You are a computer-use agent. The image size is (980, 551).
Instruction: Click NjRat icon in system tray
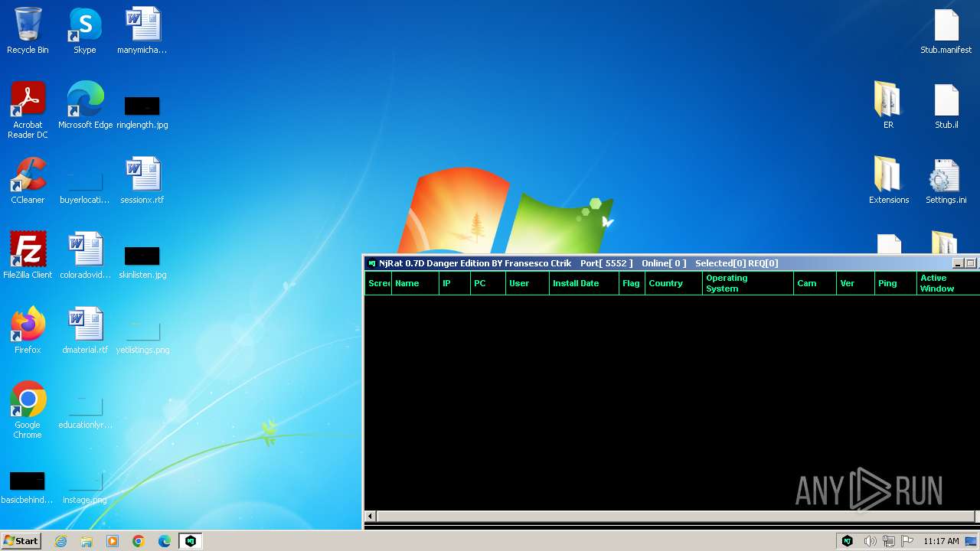848,541
